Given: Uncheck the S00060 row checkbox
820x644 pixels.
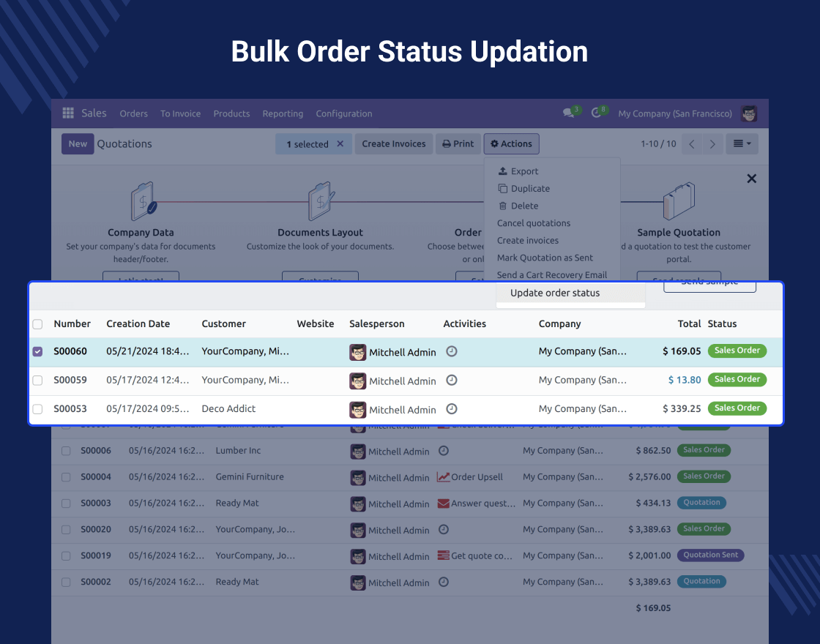Looking at the screenshot, I should (x=37, y=351).
